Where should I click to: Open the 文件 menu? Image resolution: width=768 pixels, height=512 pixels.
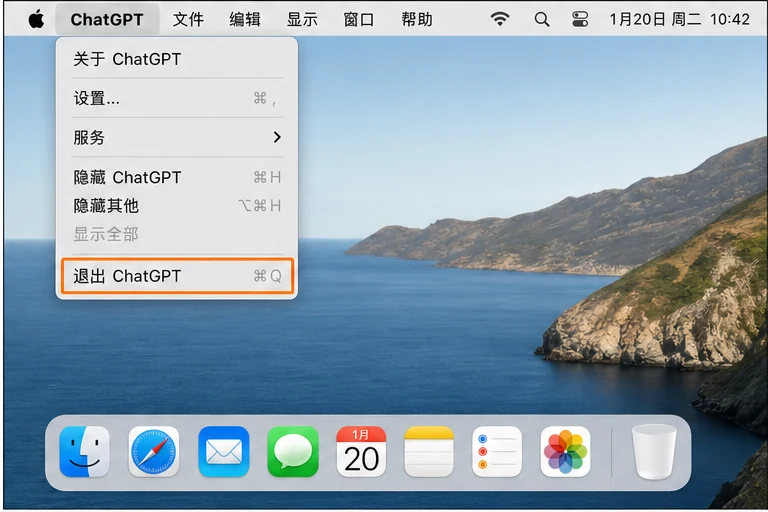188,20
